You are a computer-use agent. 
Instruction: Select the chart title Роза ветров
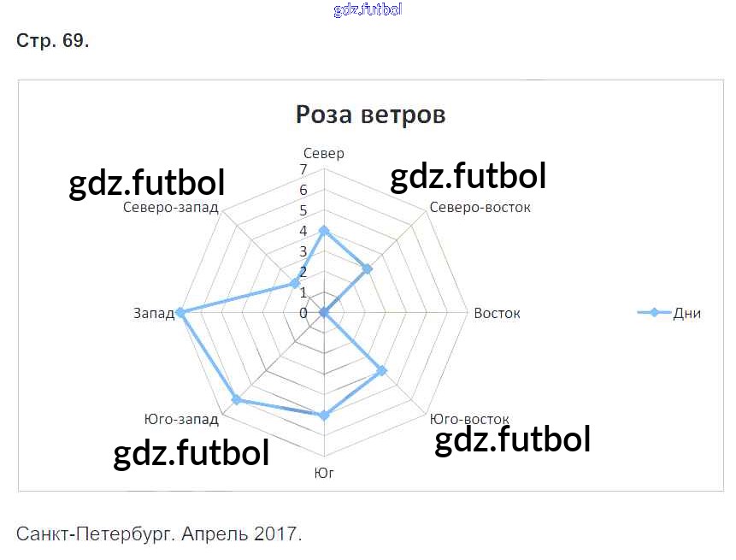(370, 114)
